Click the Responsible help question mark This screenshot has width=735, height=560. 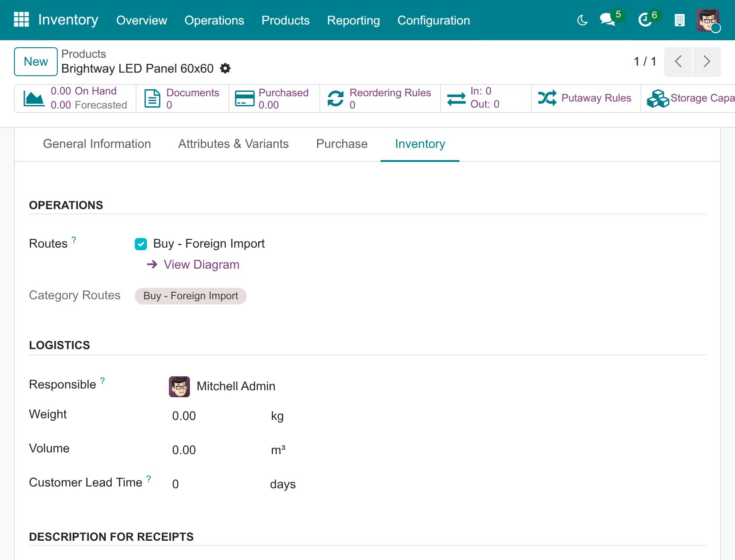[102, 381]
